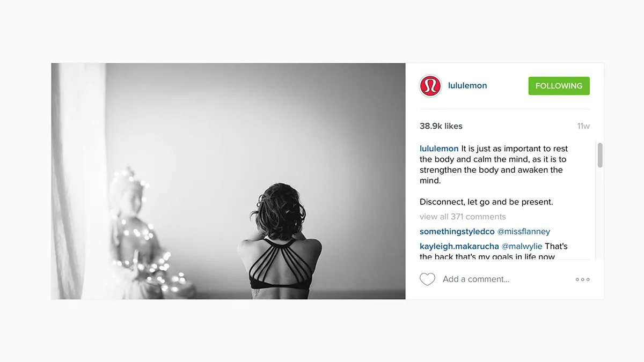Open the three-dots more options menu
Screen dimensions: 644x362
pyautogui.click(x=582, y=279)
